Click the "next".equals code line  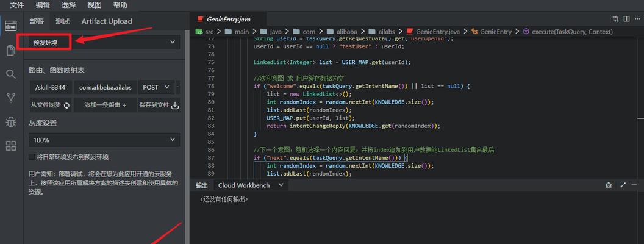(x=330, y=158)
